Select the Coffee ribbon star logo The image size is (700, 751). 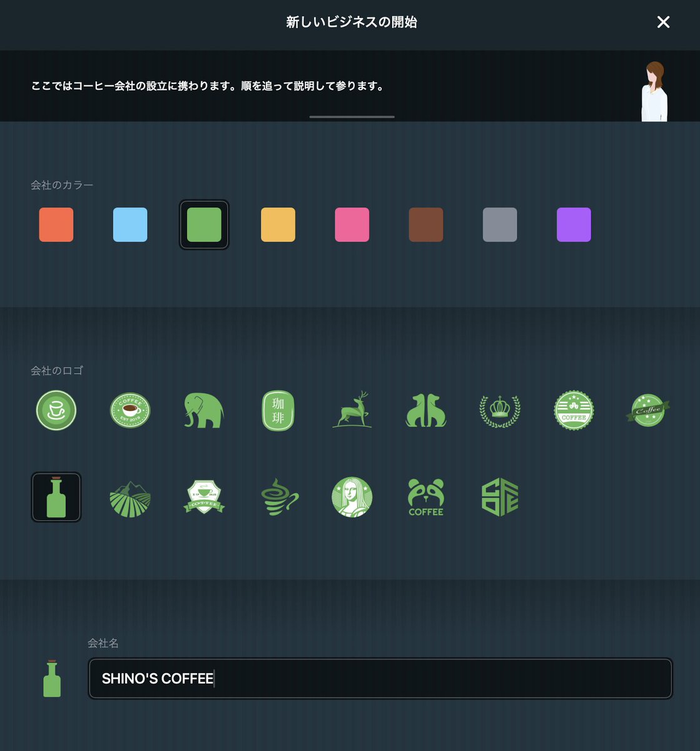coord(647,411)
